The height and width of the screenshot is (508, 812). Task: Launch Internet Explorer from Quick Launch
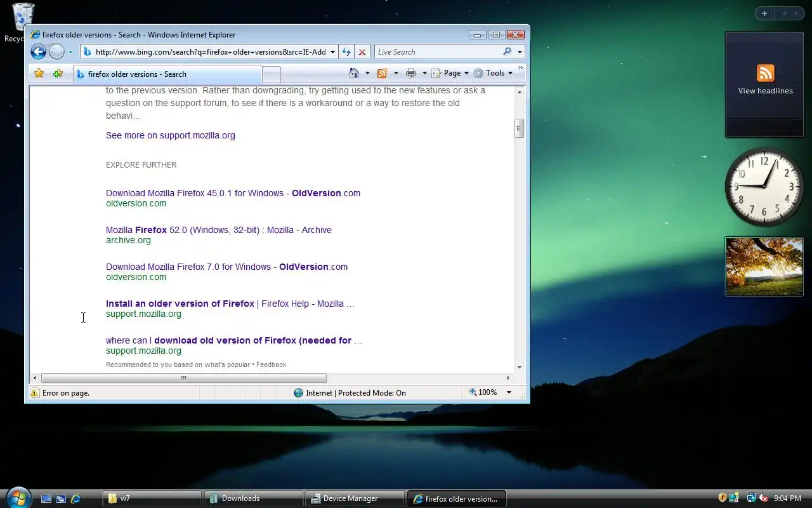click(x=75, y=498)
